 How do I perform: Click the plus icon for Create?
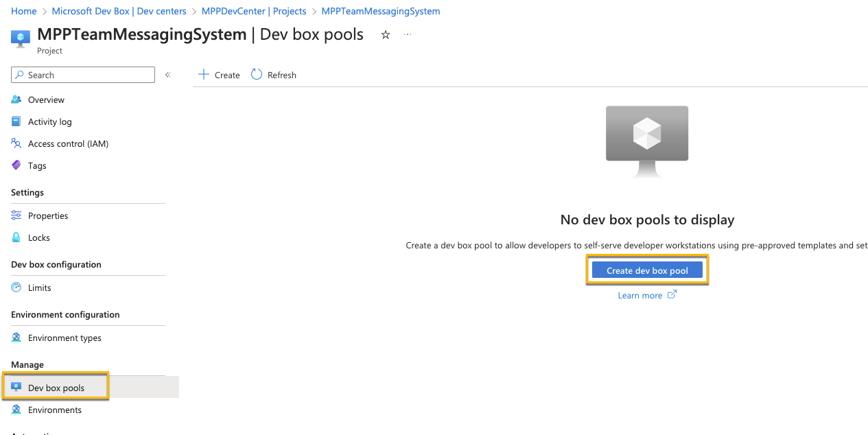tap(203, 74)
